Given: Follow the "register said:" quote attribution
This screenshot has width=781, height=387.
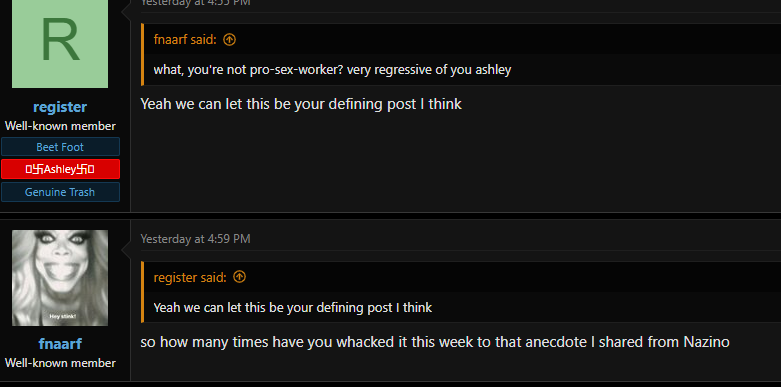Looking at the screenshot, I should point(190,277).
